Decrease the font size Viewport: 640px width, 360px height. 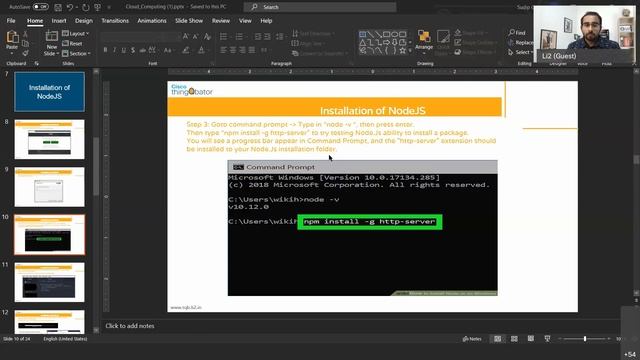[195, 37]
